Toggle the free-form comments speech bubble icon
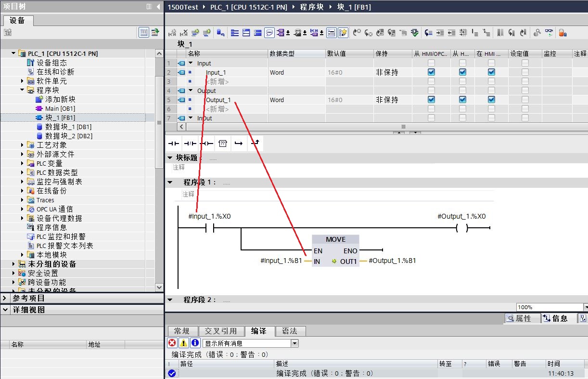This screenshot has width=588, height=379. coord(269,33)
